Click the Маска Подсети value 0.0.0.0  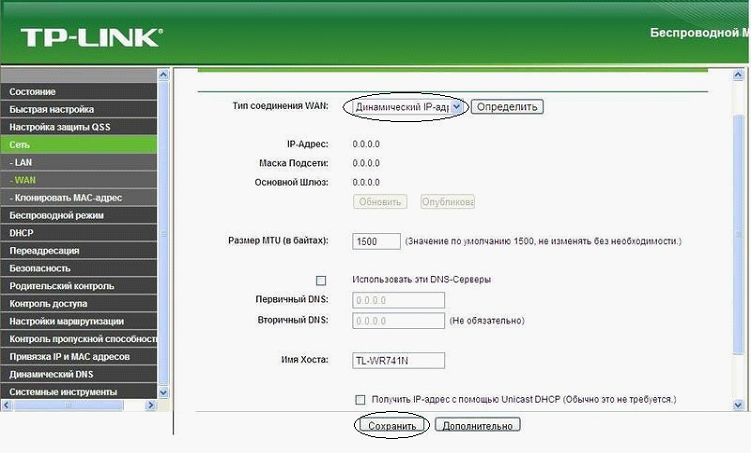tap(366, 163)
